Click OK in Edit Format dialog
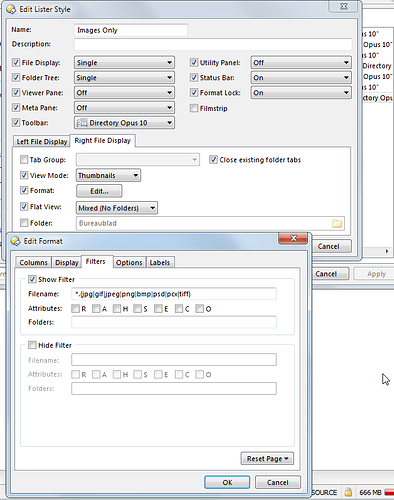 (x=227, y=482)
